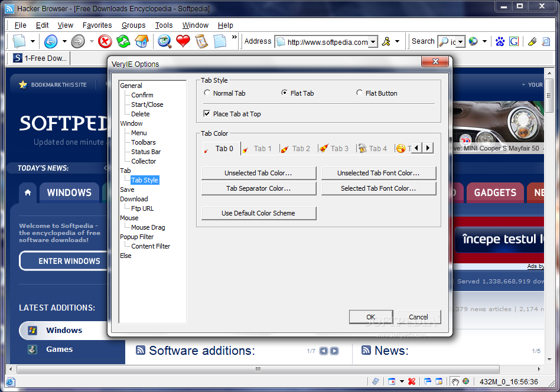Click the red X icon in status bar
The height and width of the screenshot is (392, 560).
[x=412, y=381]
